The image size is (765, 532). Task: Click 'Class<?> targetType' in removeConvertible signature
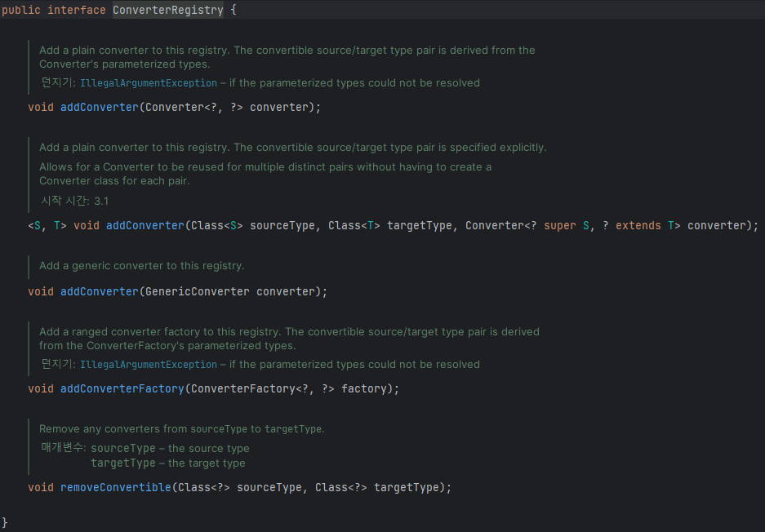(376, 487)
